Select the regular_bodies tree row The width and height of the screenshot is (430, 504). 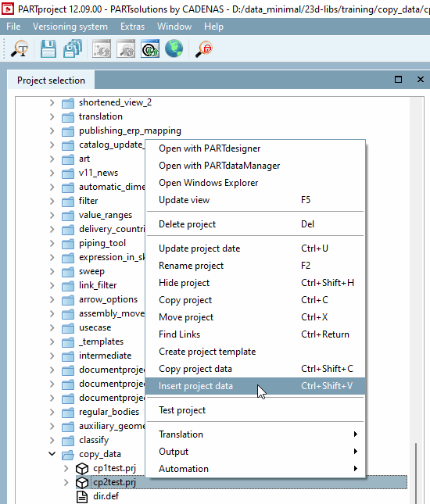pyautogui.click(x=109, y=412)
